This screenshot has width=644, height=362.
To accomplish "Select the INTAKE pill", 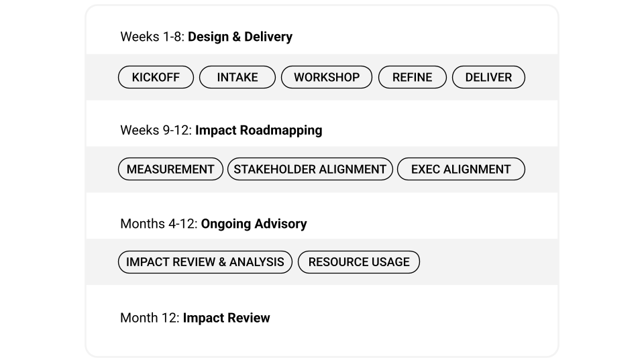I will click(237, 77).
